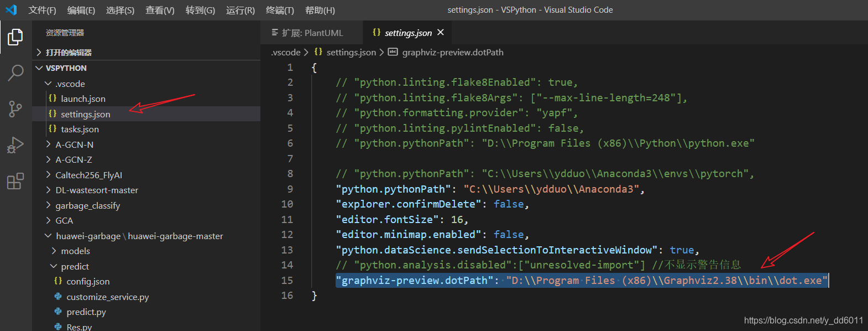The height and width of the screenshot is (331, 868).
Task: Open the Explorer view in the activity bar
Action: pos(15,37)
